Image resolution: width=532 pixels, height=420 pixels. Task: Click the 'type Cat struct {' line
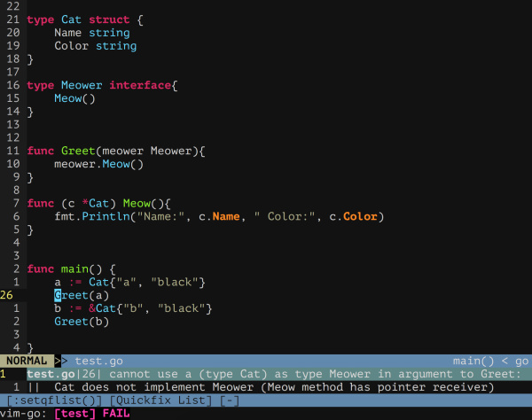point(85,19)
